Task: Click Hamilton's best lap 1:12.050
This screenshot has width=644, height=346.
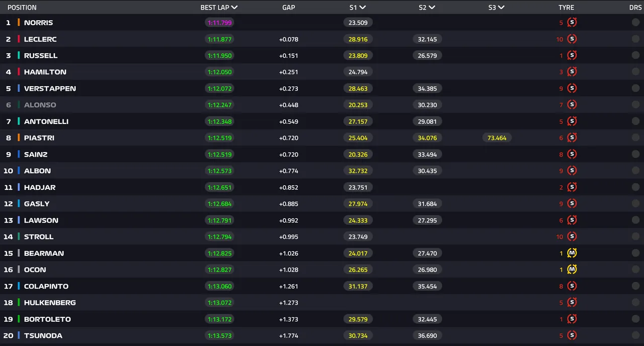Action: tap(219, 72)
